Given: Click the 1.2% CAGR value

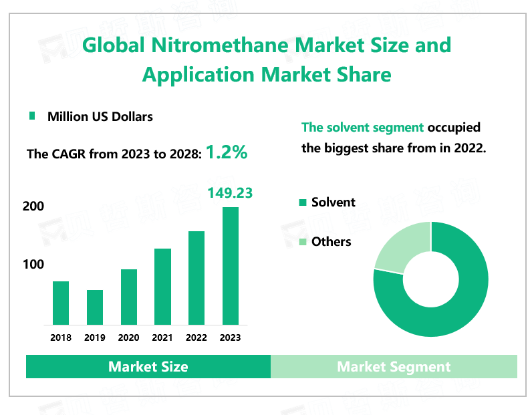Looking at the screenshot, I should (227, 152).
